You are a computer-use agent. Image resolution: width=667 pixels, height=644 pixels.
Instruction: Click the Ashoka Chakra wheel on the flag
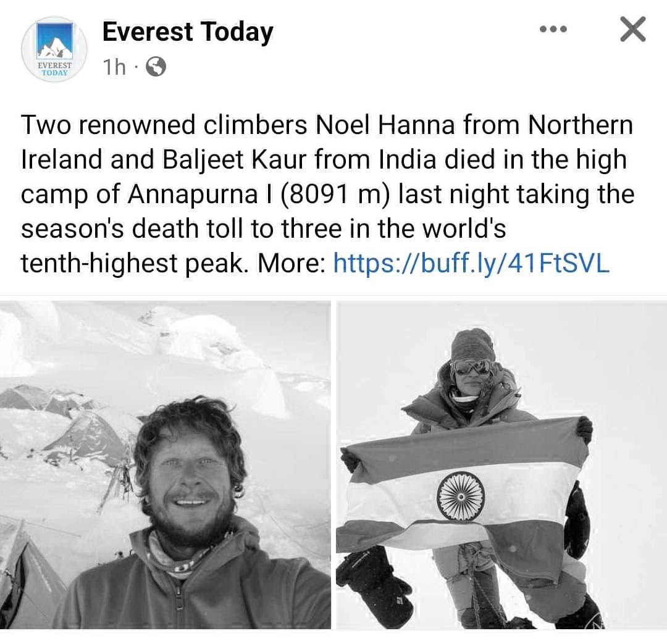[x=460, y=495]
